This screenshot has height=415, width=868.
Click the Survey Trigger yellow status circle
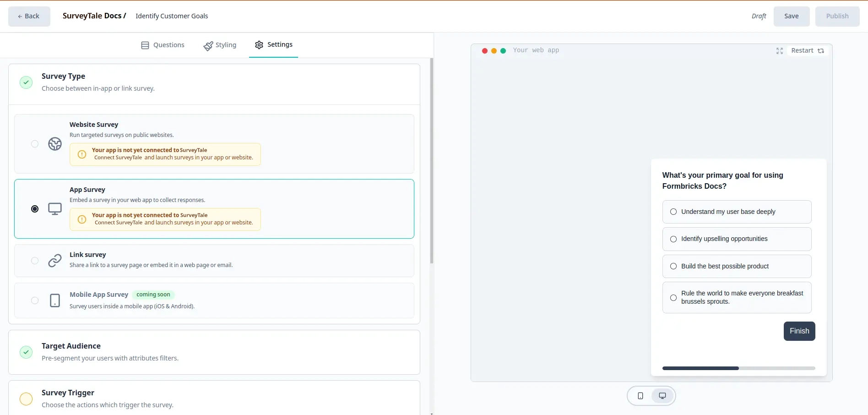point(26,399)
